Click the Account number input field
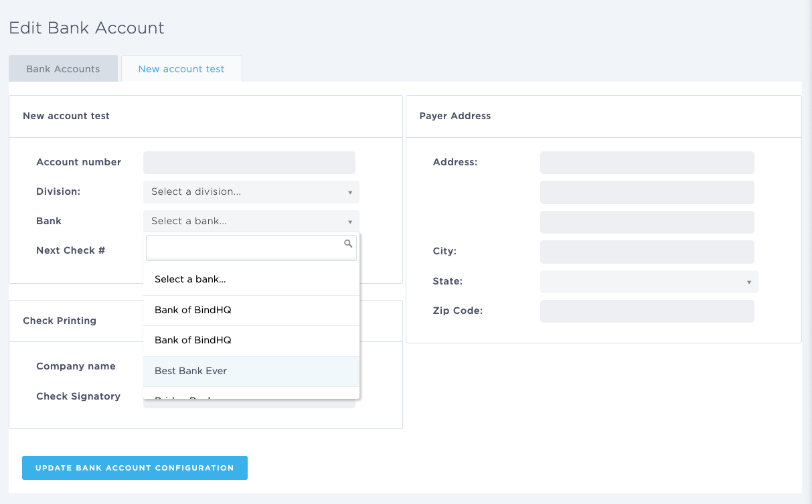 pyautogui.click(x=249, y=163)
